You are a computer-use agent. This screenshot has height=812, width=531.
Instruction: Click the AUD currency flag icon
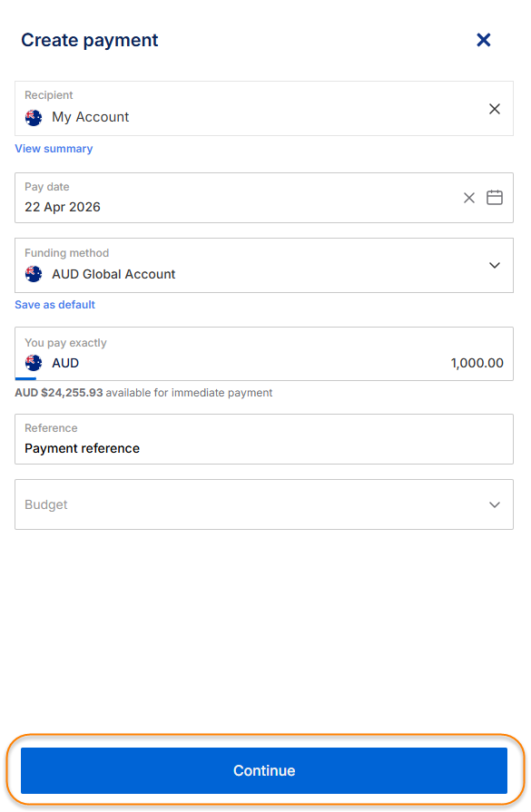[x=34, y=363]
